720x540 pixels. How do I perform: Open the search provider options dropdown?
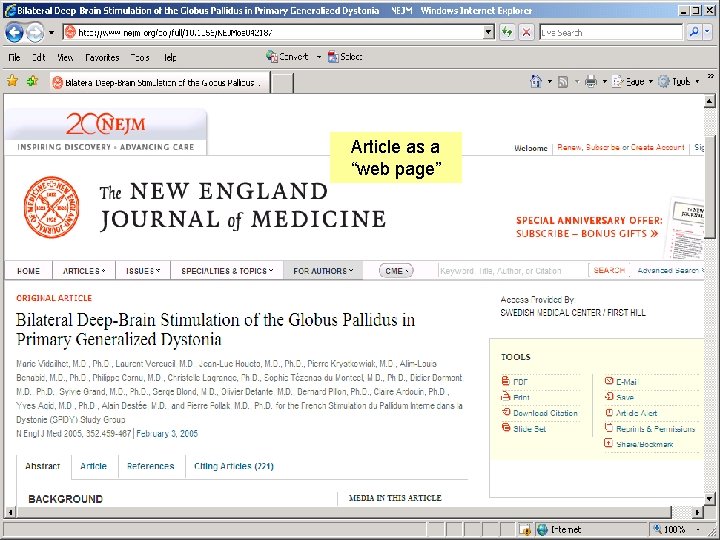pos(707,32)
